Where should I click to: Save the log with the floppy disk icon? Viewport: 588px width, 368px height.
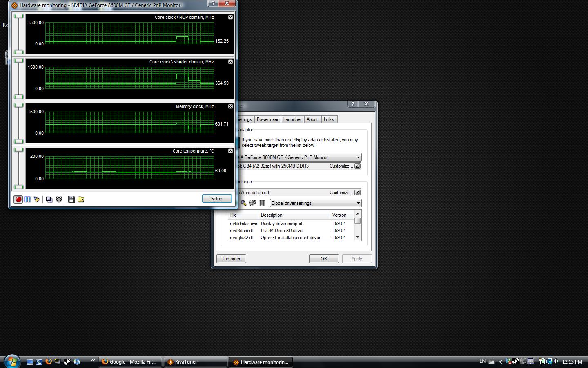71,200
